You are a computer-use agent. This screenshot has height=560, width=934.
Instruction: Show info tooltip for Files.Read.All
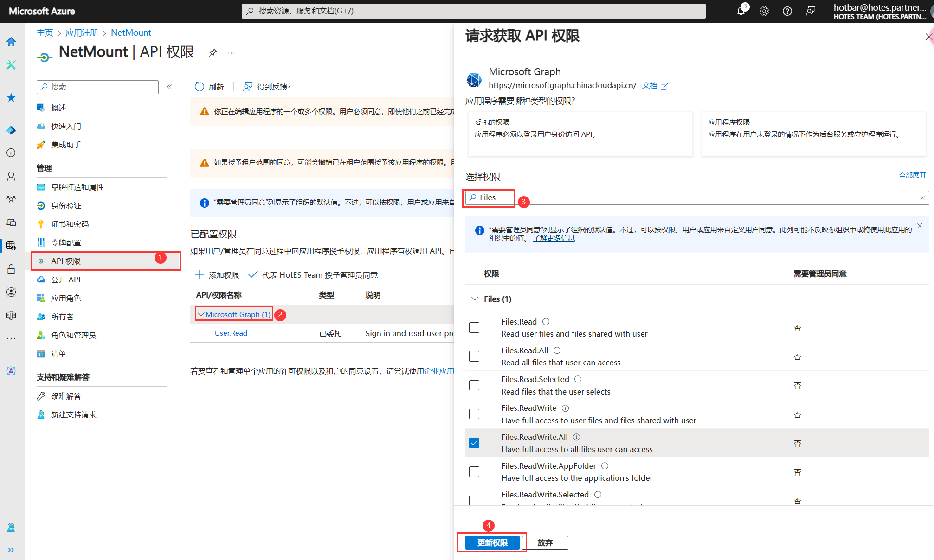557,350
